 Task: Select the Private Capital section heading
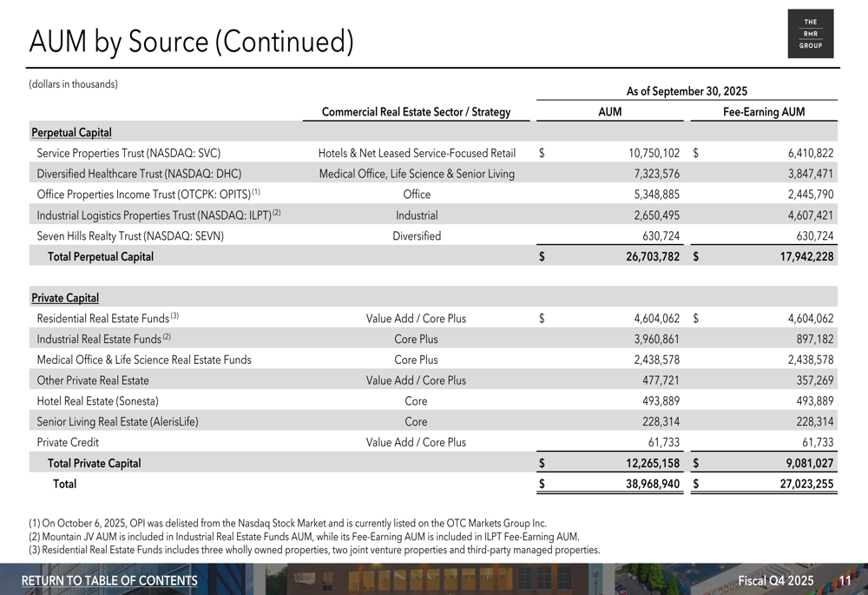pyautogui.click(x=65, y=298)
